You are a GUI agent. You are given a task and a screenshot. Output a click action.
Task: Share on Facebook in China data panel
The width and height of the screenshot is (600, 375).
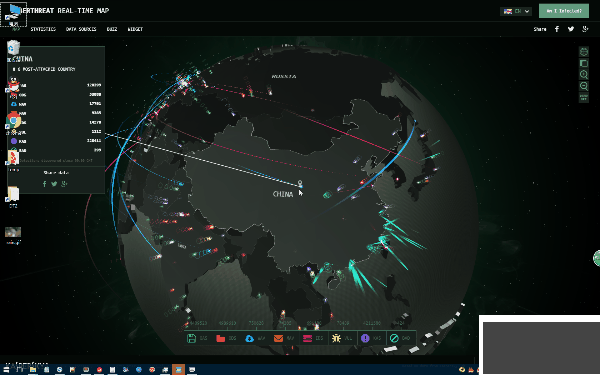[x=45, y=184]
